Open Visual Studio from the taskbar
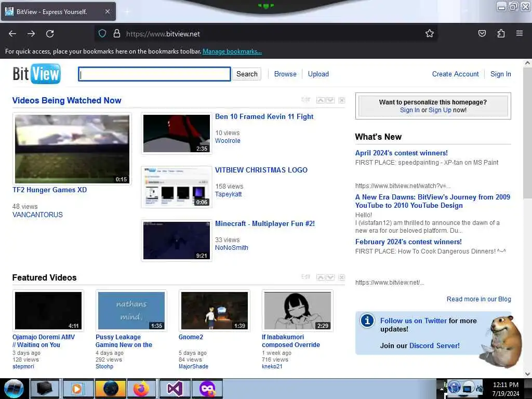The width and height of the screenshot is (532, 399). point(175,389)
